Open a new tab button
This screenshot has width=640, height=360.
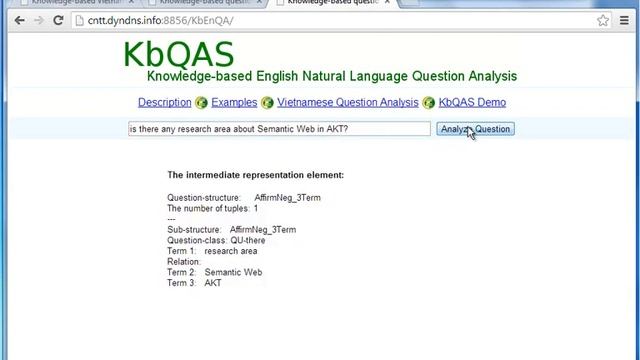pos(410,3)
